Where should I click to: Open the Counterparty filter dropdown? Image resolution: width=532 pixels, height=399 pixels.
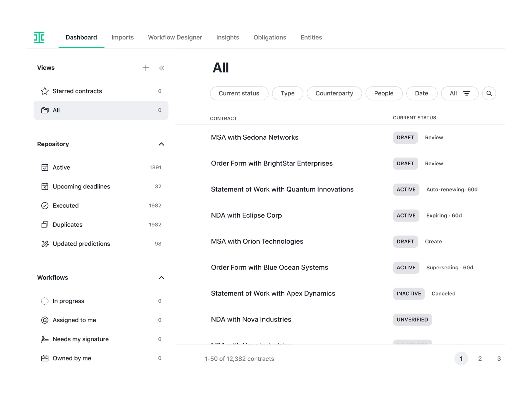(334, 93)
